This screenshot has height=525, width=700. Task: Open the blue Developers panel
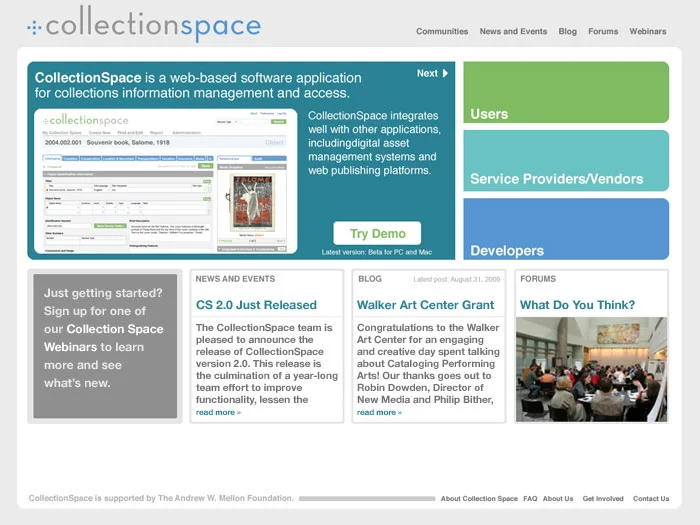(566, 229)
